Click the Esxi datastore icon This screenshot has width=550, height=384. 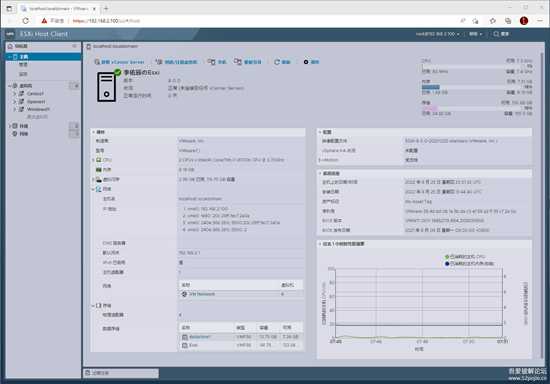coord(185,345)
